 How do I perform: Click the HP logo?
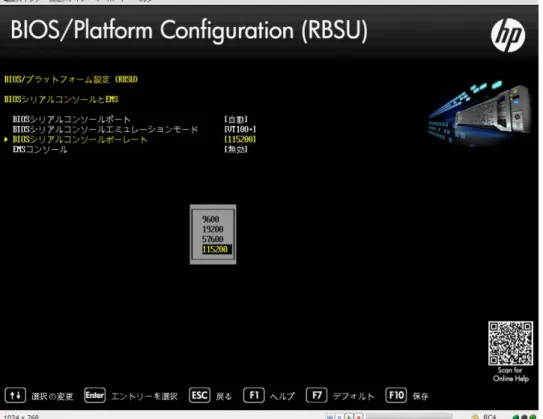coord(508,35)
